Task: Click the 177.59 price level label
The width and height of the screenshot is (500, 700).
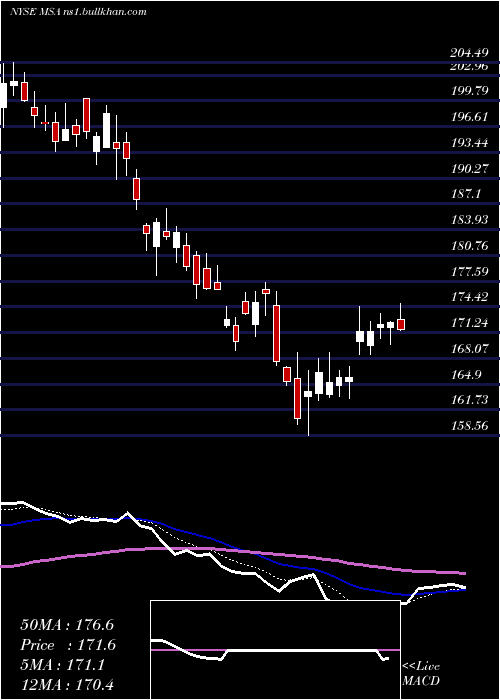Action: (x=469, y=271)
